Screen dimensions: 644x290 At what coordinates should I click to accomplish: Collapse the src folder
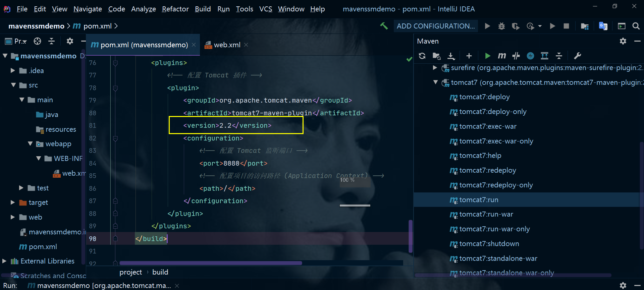click(x=13, y=85)
